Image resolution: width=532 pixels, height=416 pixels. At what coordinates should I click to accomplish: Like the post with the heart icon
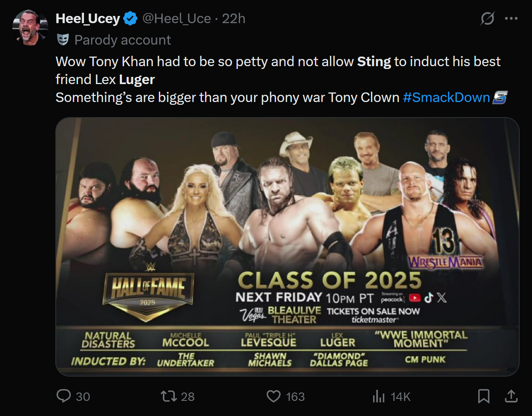click(274, 396)
